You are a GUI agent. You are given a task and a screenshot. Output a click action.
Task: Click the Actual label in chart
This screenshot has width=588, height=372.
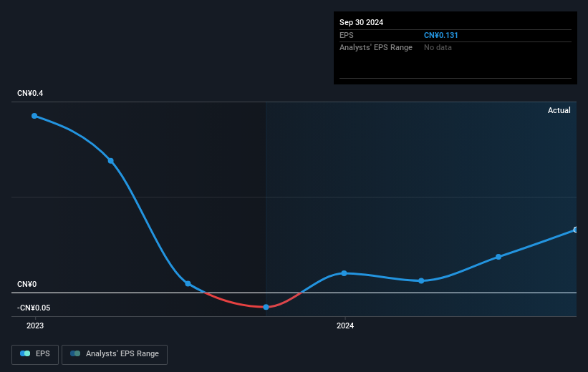[x=559, y=110]
